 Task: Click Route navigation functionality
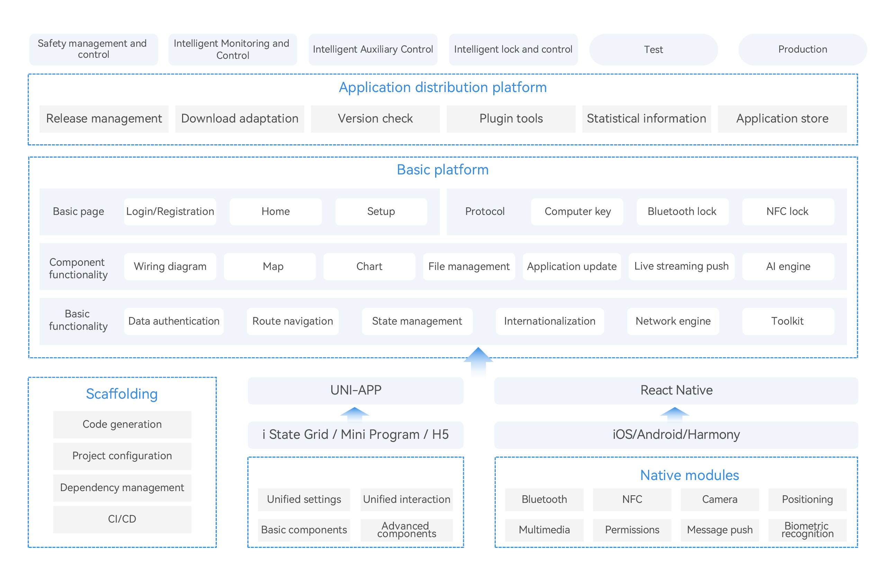click(293, 321)
